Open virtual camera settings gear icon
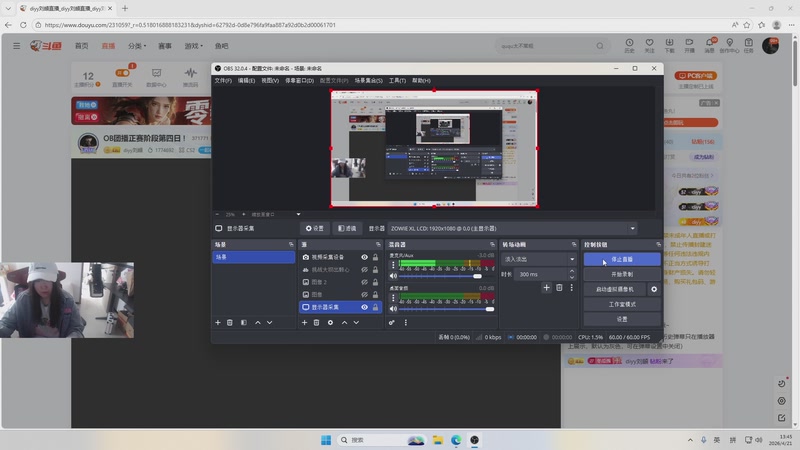800x450 pixels. pos(654,289)
